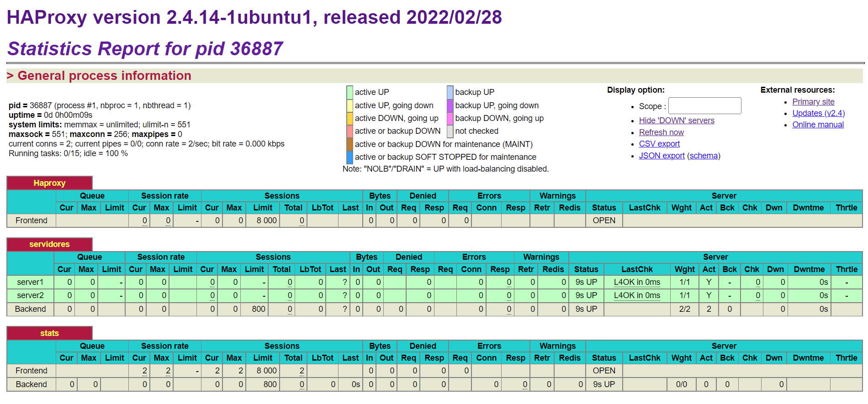
Task: Click the backup UP blue swatch
Action: 450,92
